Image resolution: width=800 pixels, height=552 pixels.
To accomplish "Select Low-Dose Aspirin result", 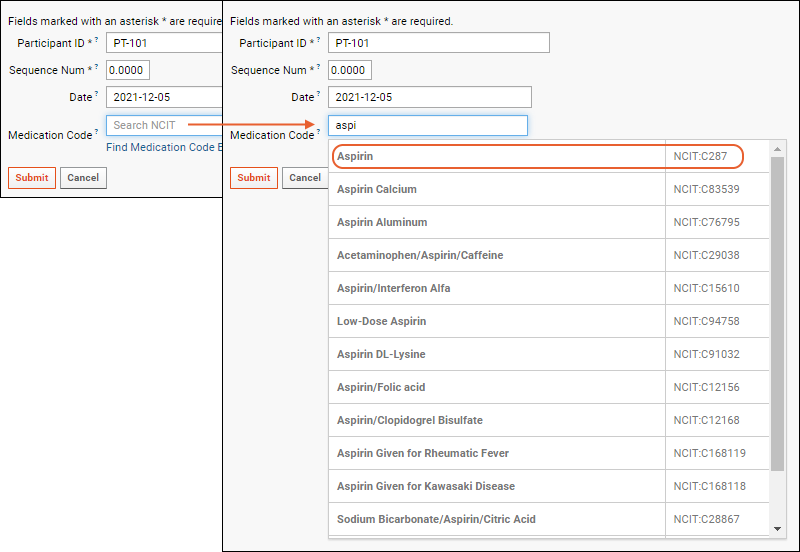I will (548, 321).
